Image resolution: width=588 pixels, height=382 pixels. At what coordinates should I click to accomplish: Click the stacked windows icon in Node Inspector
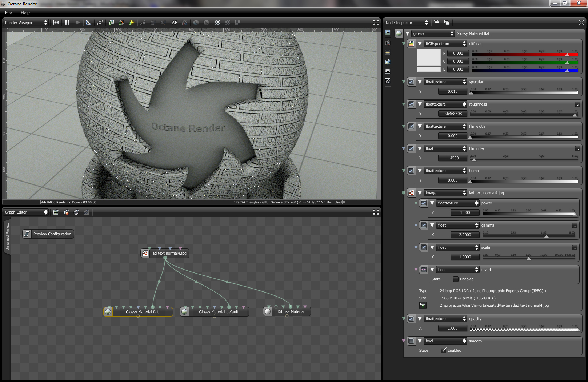(447, 23)
